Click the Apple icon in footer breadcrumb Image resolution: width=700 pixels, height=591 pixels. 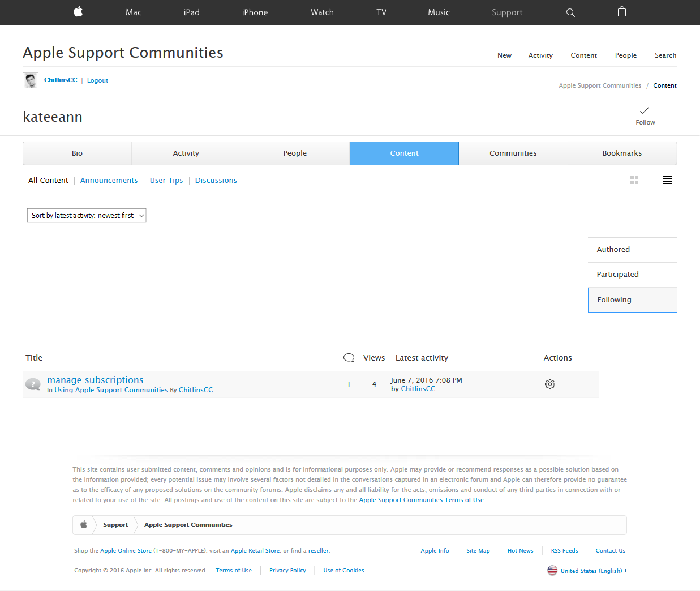pyautogui.click(x=84, y=525)
